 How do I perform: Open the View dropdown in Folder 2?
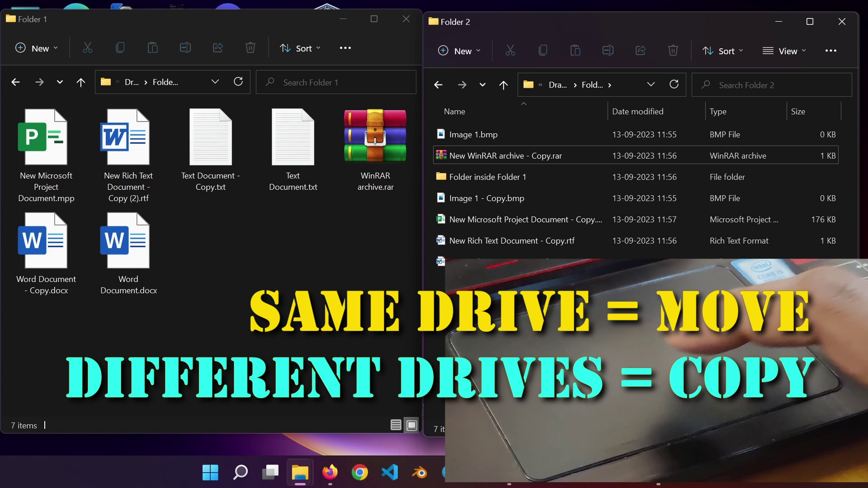[x=784, y=51]
